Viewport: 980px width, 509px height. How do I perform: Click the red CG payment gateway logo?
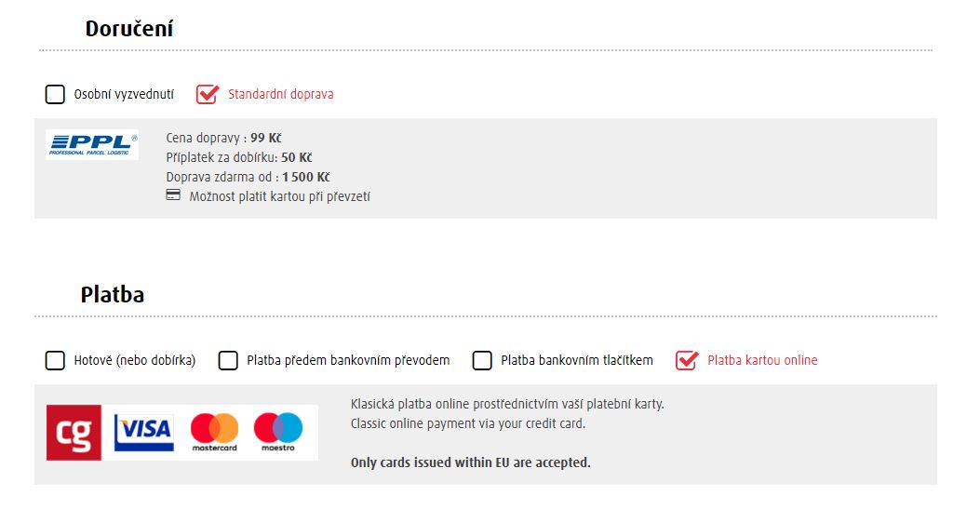pos(74,433)
